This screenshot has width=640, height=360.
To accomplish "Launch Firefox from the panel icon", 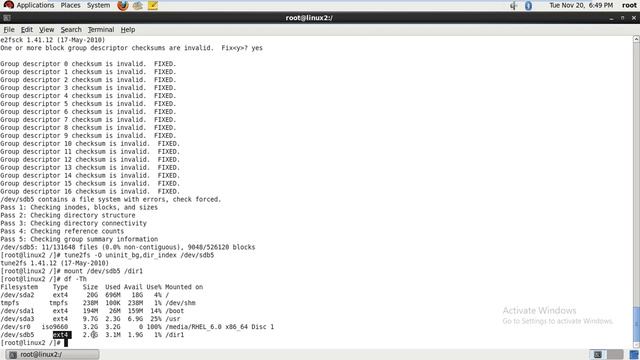I will point(122,5).
